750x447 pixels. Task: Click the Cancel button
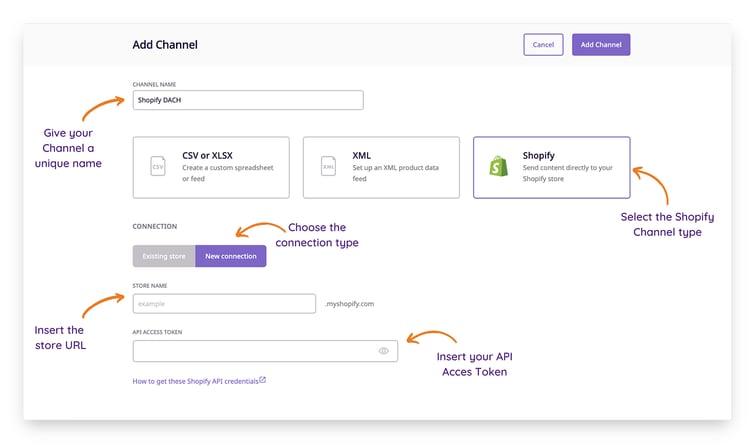[543, 44]
